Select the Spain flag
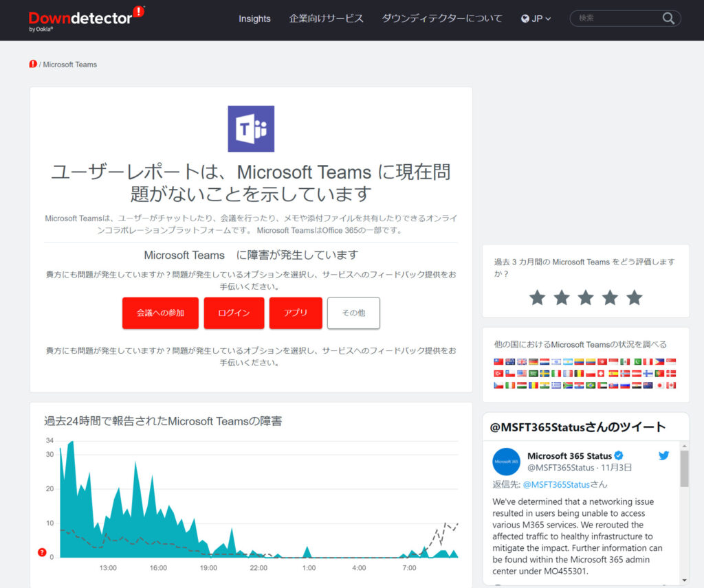The height and width of the screenshot is (588, 704). click(614, 374)
